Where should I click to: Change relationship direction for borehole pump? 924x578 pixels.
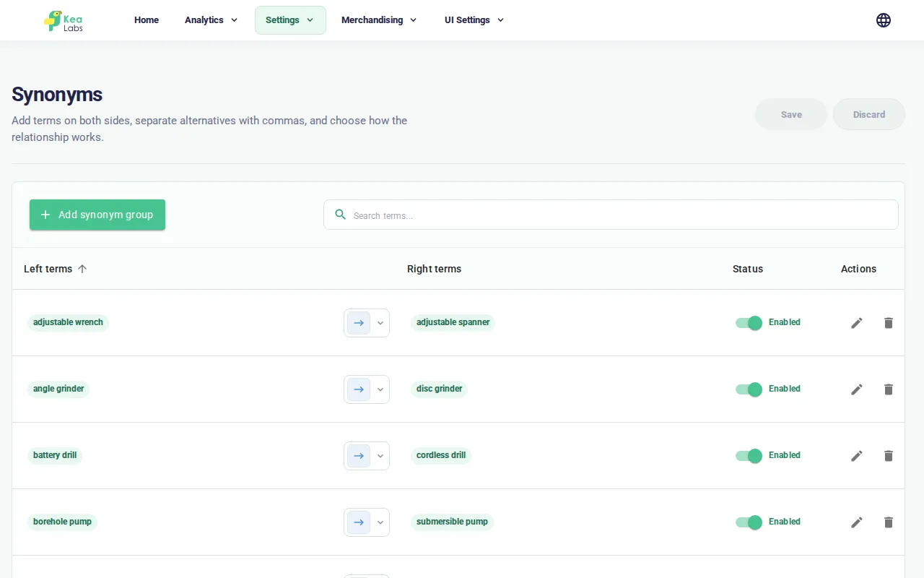coord(367,522)
